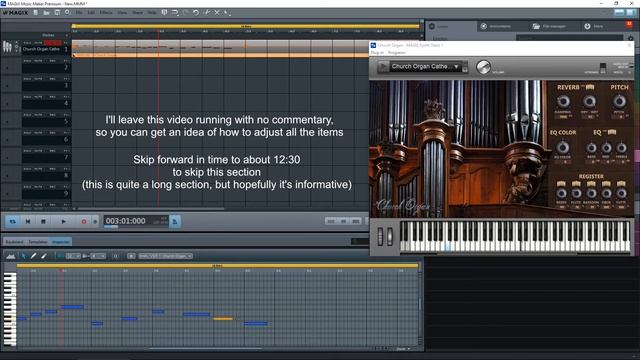640x360 pixels.
Task: Open the Program menu in the organ window
Action: (397, 53)
